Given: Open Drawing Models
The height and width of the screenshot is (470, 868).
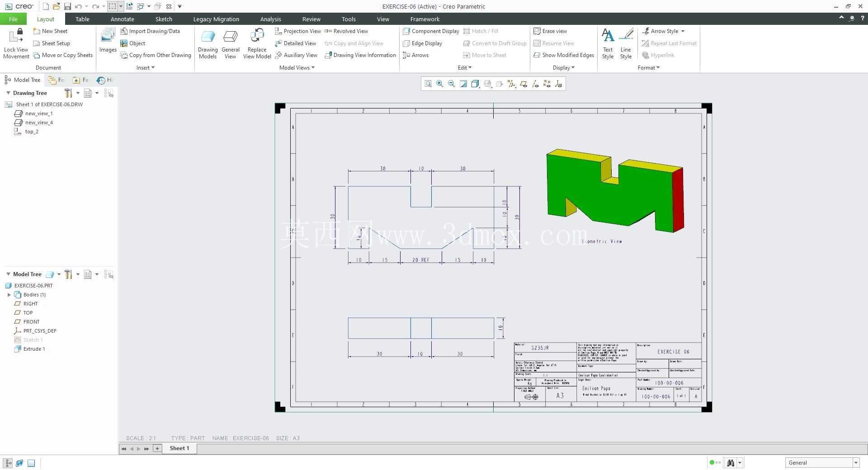Looking at the screenshot, I should (x=208, y=44).
